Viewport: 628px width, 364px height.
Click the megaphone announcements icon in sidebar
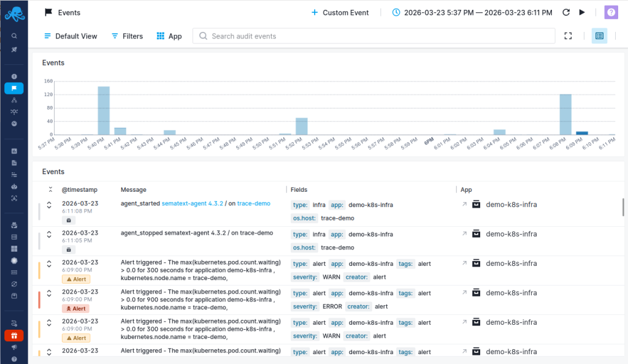pyautogui.click(x=13, y=347)
